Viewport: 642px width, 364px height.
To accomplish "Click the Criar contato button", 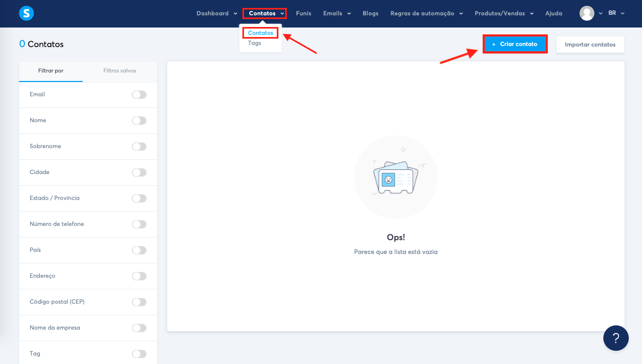I will pyautogui.click(x=515, y=44).
